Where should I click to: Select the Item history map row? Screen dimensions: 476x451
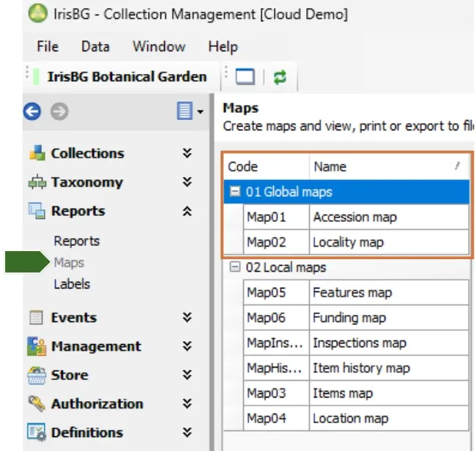[x=356, y=368]
